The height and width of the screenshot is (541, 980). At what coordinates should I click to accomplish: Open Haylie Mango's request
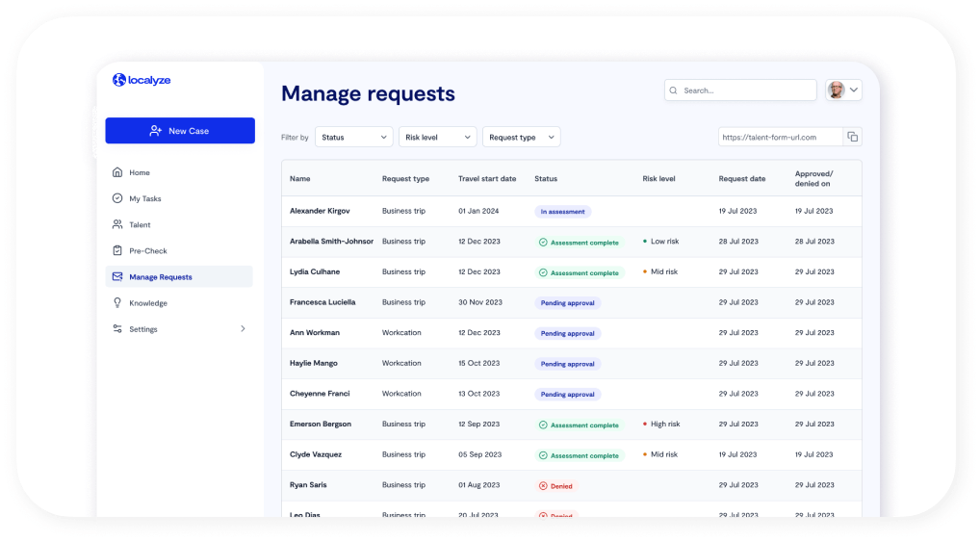point(314,363)
